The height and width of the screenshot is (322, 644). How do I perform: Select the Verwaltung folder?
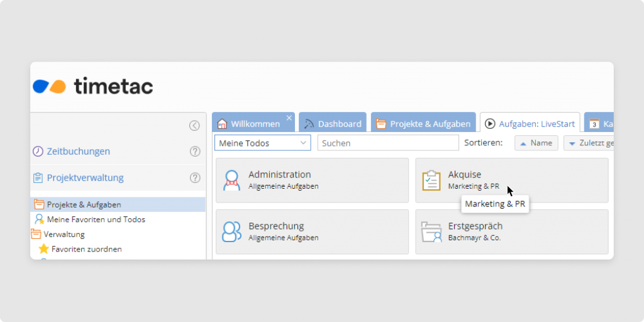pyautogui.click(x=64, y=234)
